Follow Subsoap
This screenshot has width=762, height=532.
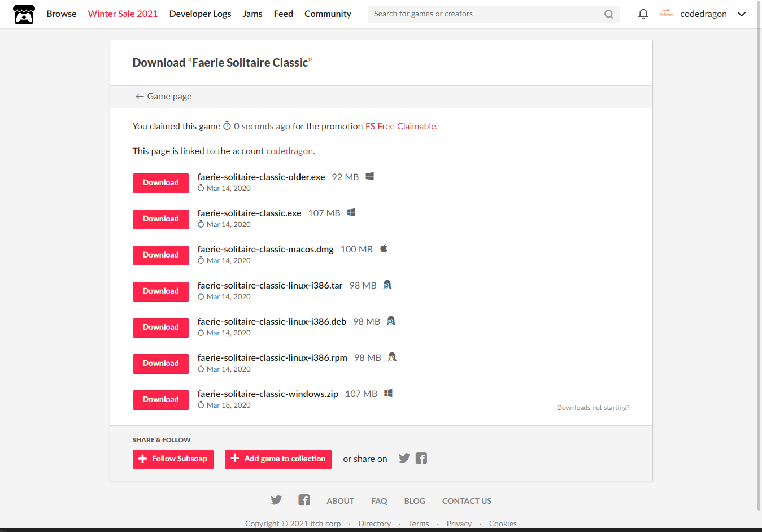(x=173, y=459)
